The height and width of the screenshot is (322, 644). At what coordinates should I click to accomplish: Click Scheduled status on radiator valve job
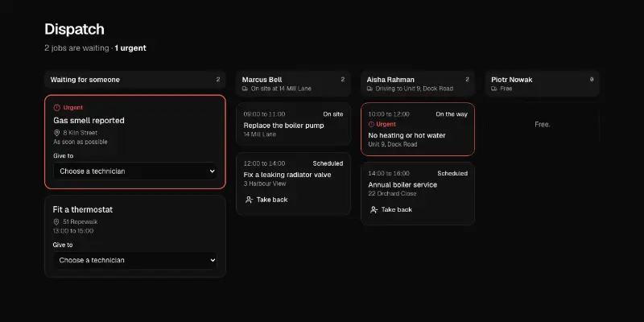pyautogui.click(x=328, y=163)
